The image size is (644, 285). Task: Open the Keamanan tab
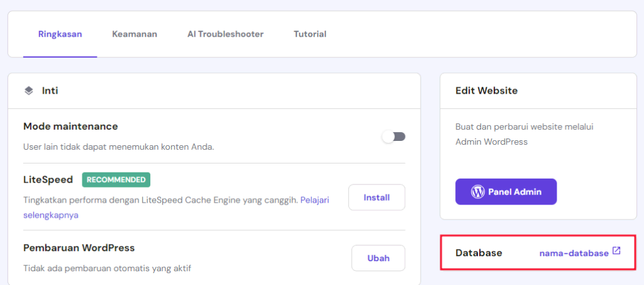tap(135, 34)
